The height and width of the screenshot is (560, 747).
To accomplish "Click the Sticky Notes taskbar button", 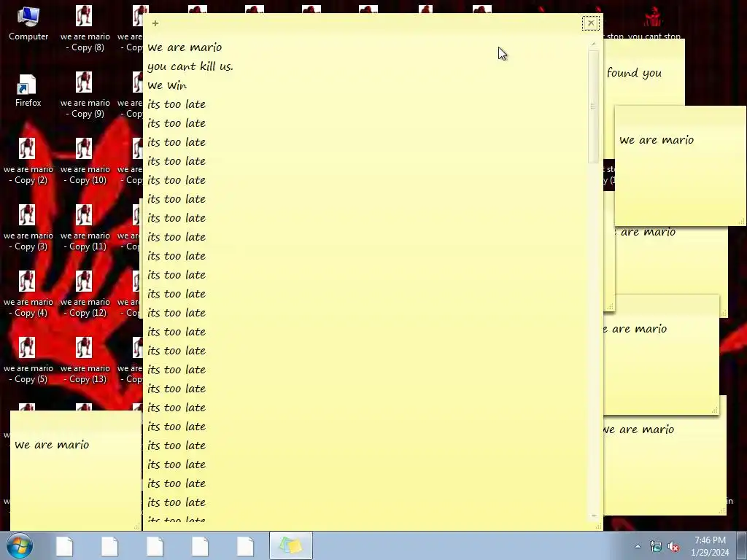I will 290,545.
